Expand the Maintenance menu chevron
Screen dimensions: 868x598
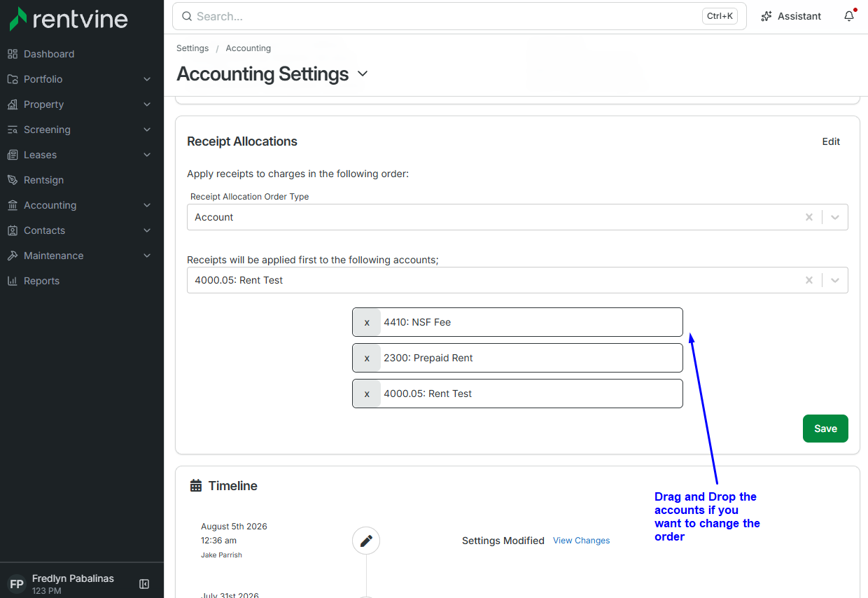[x=147, y=256]
